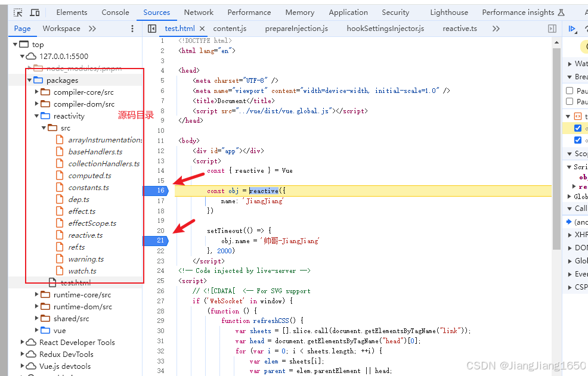Open dep.ts file

point(79,200)
